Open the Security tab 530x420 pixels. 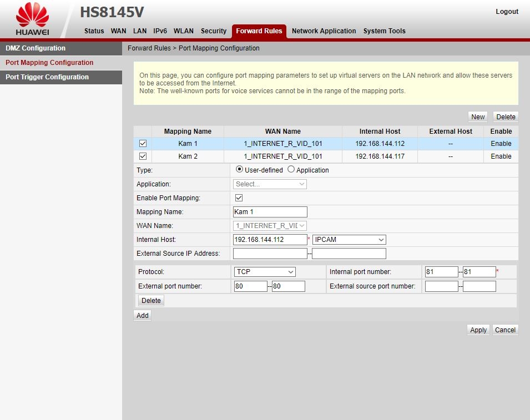point(214,31)
